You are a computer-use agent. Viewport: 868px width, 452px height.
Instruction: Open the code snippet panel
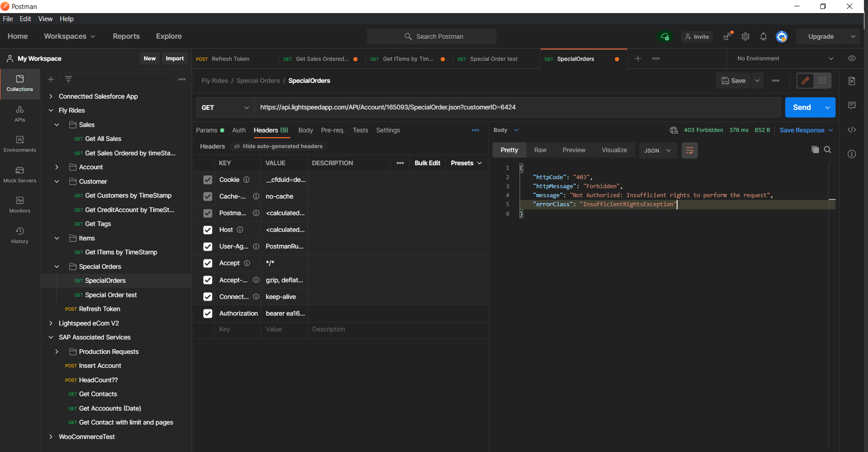(x=852, y=130)
